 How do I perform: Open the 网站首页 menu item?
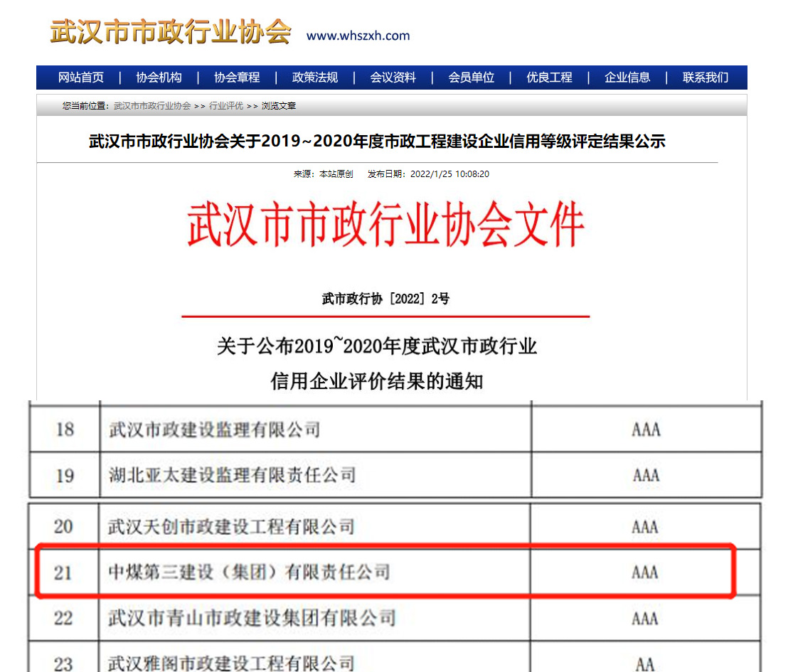point(81,78)
